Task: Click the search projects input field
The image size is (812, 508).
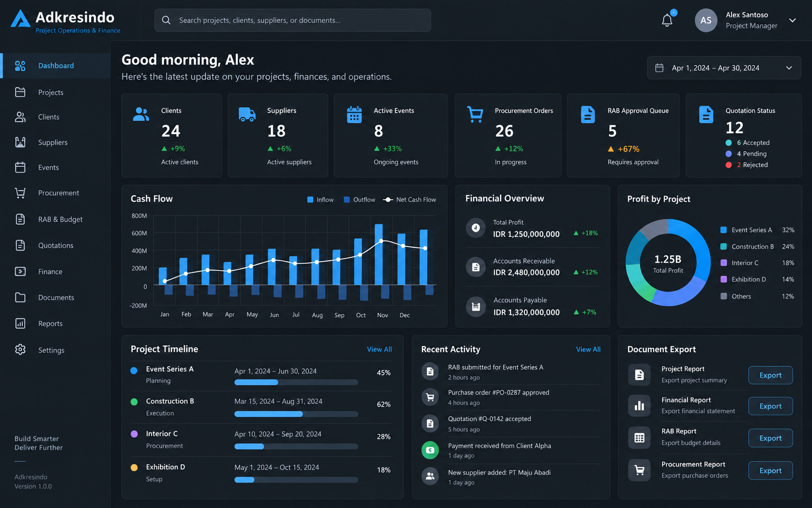Action: [292, 20]
